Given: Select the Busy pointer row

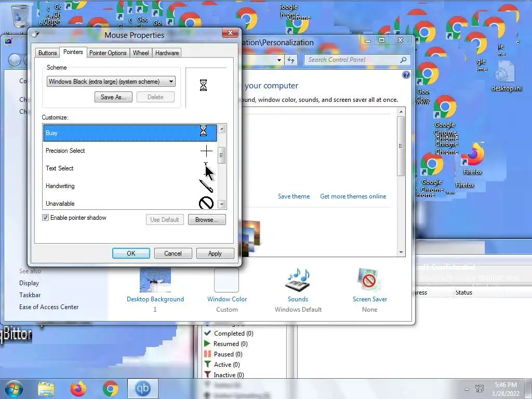Looking at the screenshot, I should coord(130,132).
